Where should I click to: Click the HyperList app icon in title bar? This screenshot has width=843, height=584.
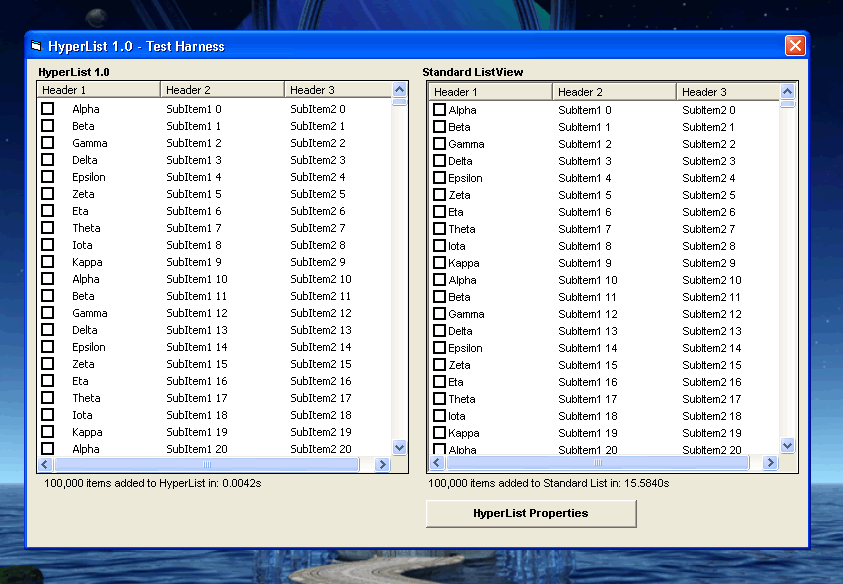(37, 46)
